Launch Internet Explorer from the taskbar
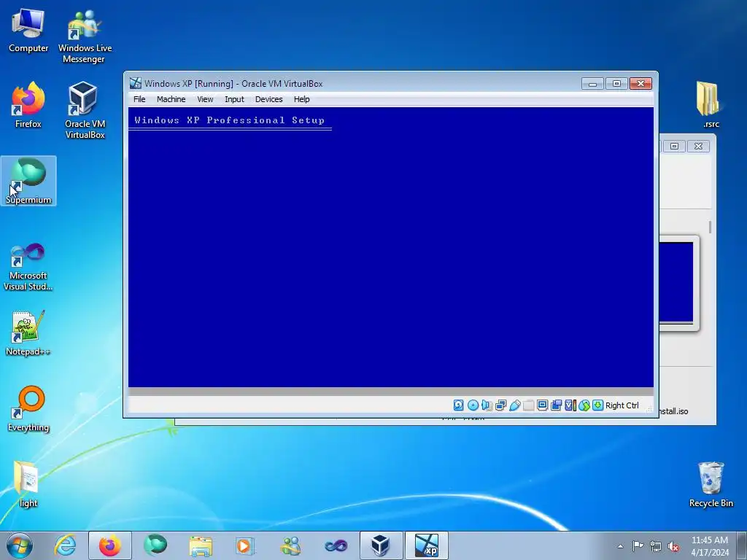This screenshot has width=747, height=560. pos(65,545)
